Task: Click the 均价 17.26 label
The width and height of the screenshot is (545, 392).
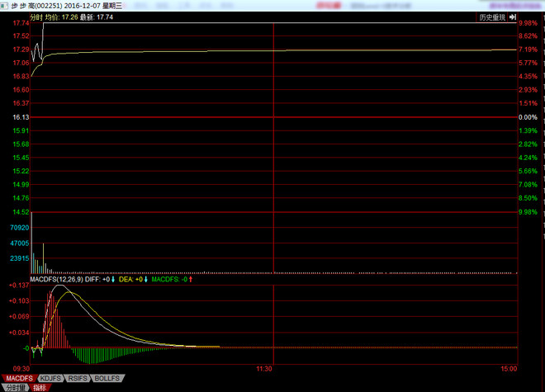Action: pos(61,17)
